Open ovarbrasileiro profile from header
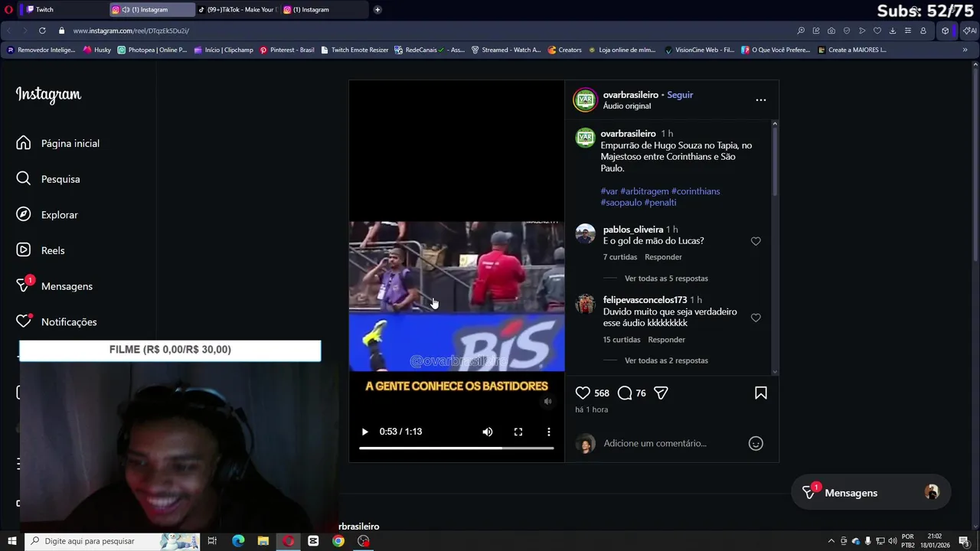The image size is (980, 551). (630, 95)
